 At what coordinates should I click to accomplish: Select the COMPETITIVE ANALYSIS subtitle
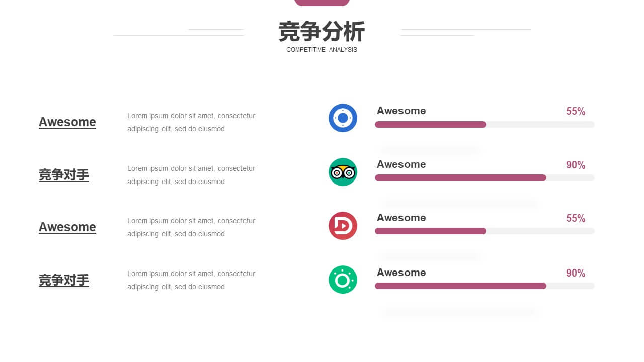(321, 50)
